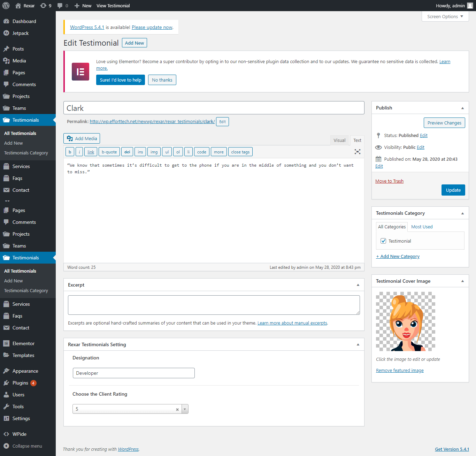Collapse the Excerpt panel
Screen dimensions: 476x456
click(358, 285)
